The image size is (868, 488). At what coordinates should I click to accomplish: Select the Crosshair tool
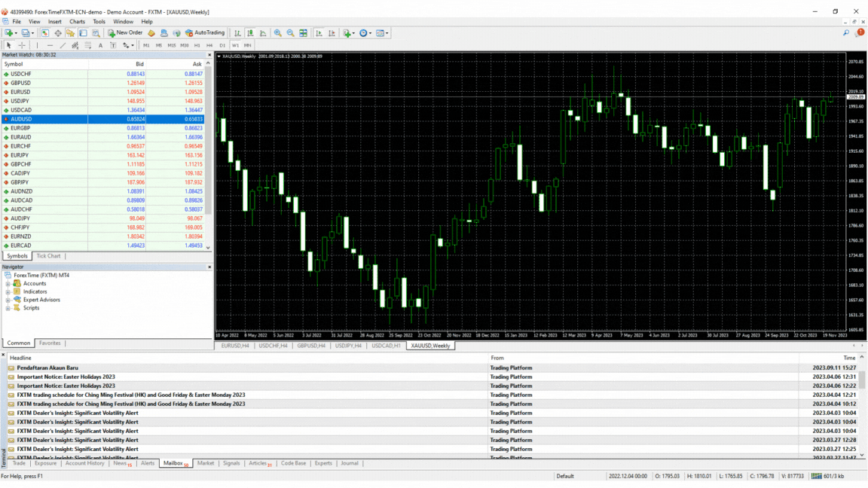(x=22, y=45)
